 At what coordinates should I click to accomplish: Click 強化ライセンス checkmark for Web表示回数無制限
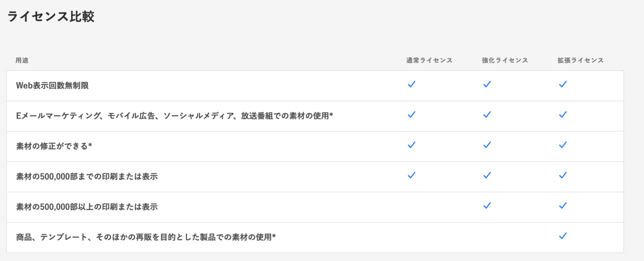[x=487, y=84]
